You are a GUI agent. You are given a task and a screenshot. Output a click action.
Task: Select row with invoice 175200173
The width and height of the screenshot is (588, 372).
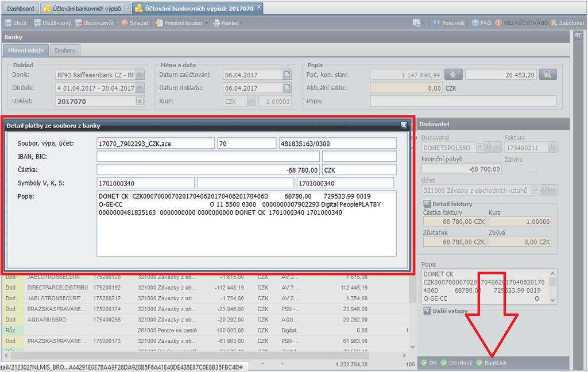pyautogui.click(x=204, y=341)
